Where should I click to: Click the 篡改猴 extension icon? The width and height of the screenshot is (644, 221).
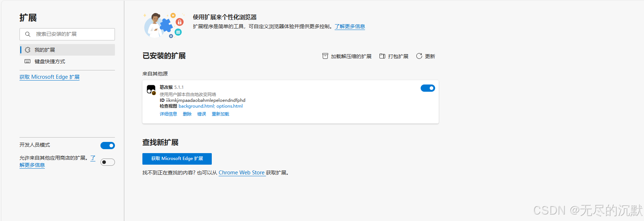tap(151, 90)
